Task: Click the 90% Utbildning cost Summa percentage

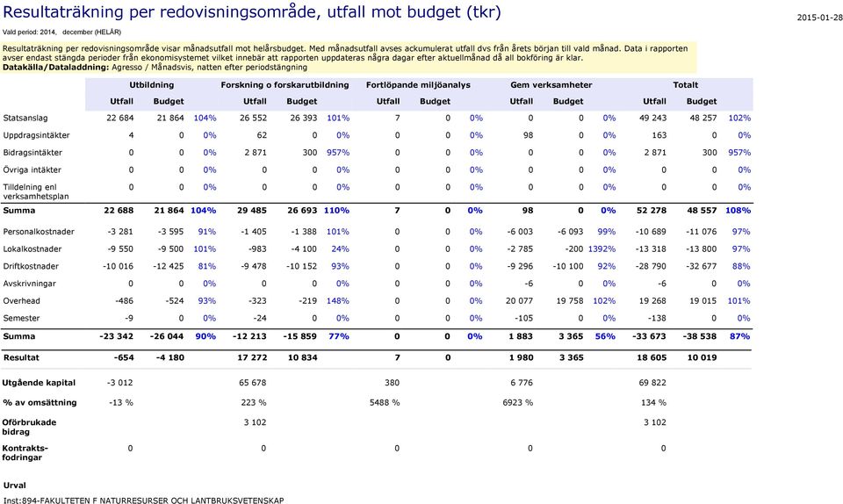Action: pyautogui.click(x=205, y=335)
